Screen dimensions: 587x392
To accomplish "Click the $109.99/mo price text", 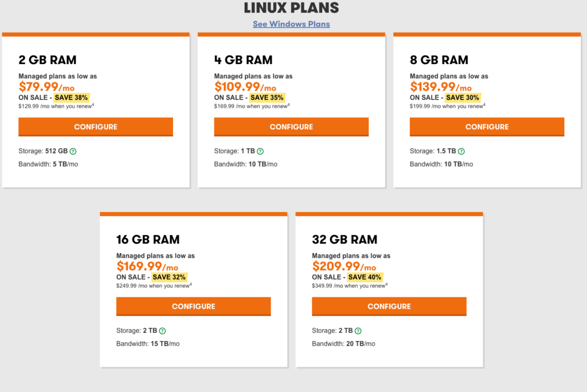I will pos(245,87).
